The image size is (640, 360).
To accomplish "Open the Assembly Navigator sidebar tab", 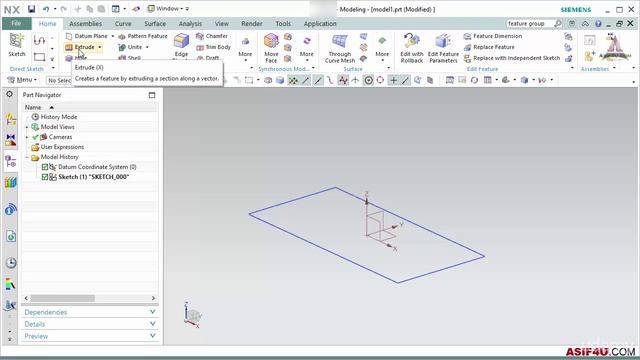I will pyautogui.click(x=11, y=119).
